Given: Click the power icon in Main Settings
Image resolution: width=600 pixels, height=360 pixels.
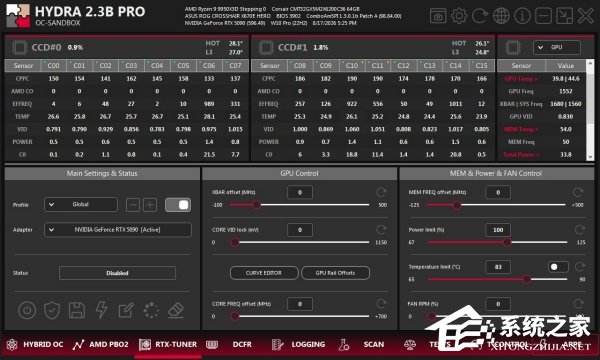Looking at the screenshot, I should click(x=27, y=310).
